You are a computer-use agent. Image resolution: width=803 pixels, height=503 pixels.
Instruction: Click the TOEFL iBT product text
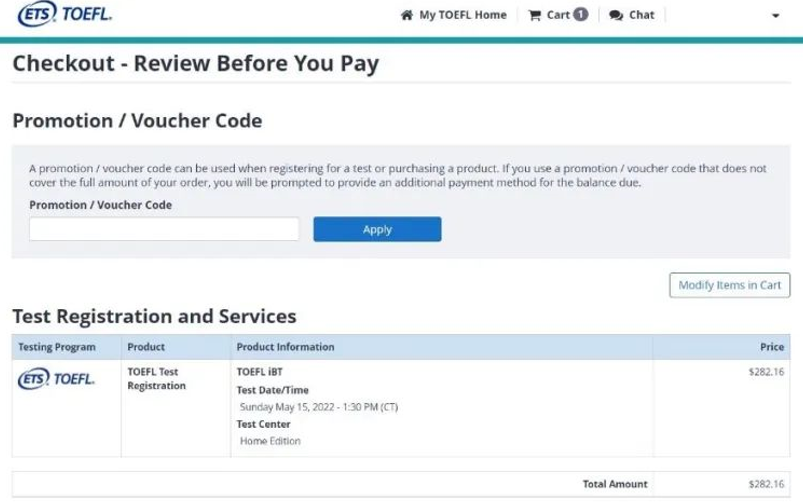[x=260, y=372]
